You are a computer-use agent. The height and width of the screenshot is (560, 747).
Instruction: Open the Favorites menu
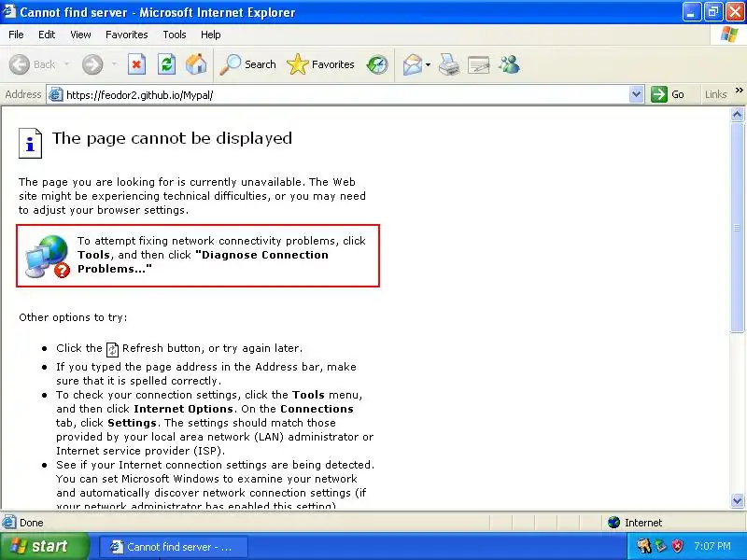127,35
